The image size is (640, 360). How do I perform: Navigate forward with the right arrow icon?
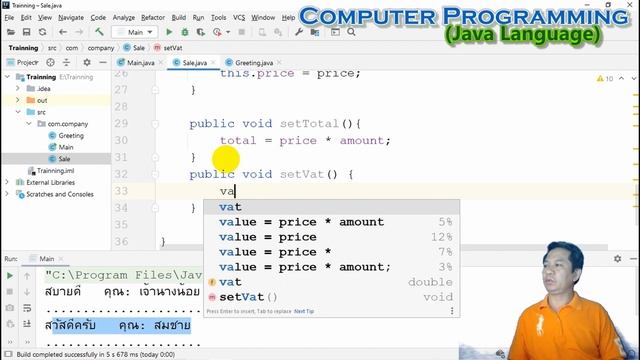[x=79, y=32]
